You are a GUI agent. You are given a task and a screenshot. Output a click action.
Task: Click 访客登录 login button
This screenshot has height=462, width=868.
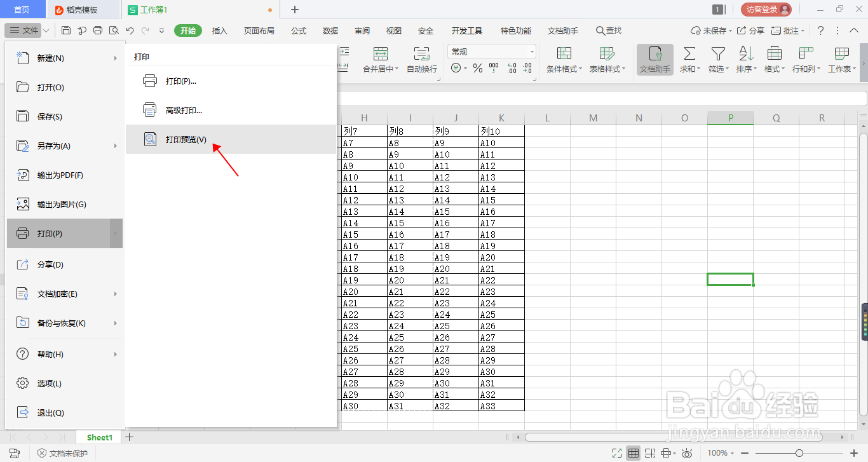click(x=766, y=10)
